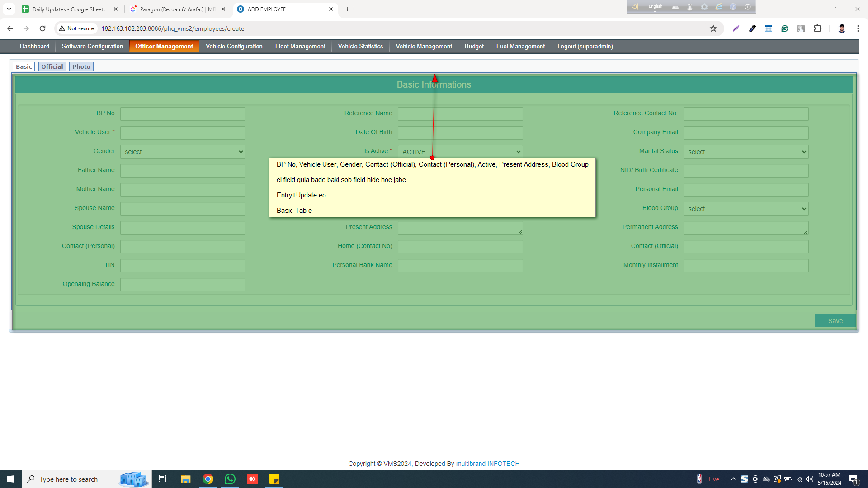
Task: Open the Vehicle Configuration menu
Action: point(234,46)
